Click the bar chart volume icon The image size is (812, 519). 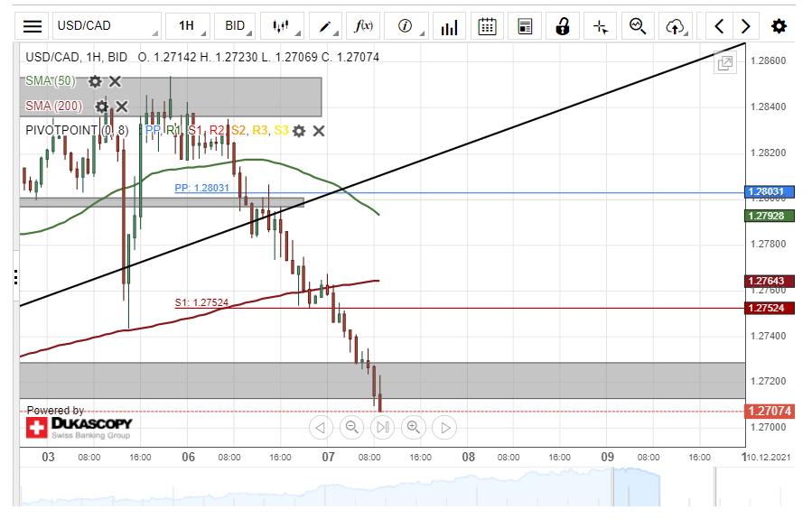tap(449, 26)
